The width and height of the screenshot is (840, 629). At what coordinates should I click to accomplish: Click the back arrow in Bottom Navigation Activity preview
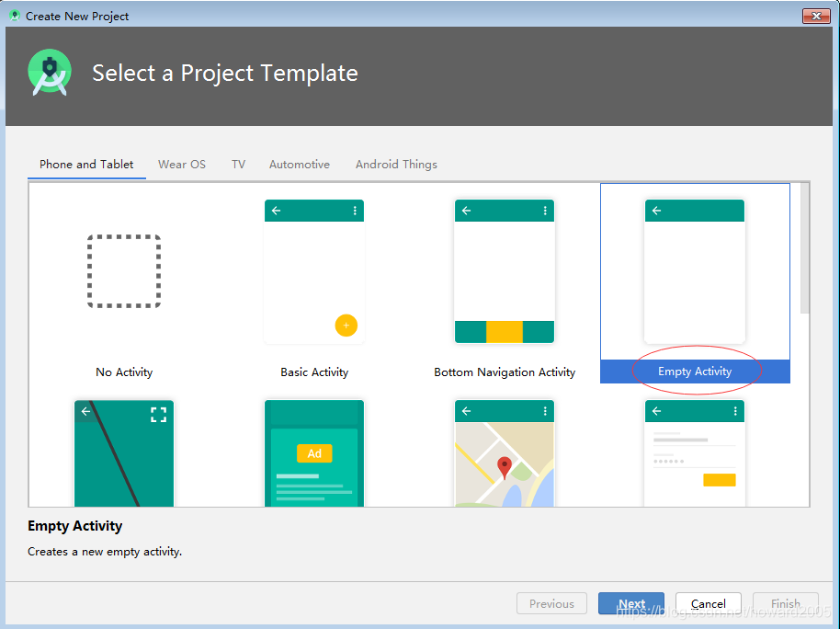pyautogui.click(x=467, y=211)
